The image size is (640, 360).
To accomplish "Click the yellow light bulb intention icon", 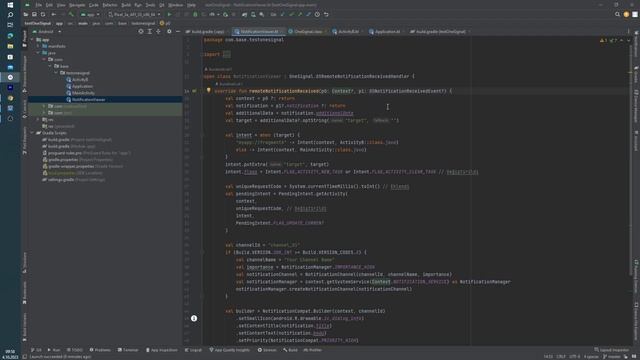I will click(x=209, y=90).
